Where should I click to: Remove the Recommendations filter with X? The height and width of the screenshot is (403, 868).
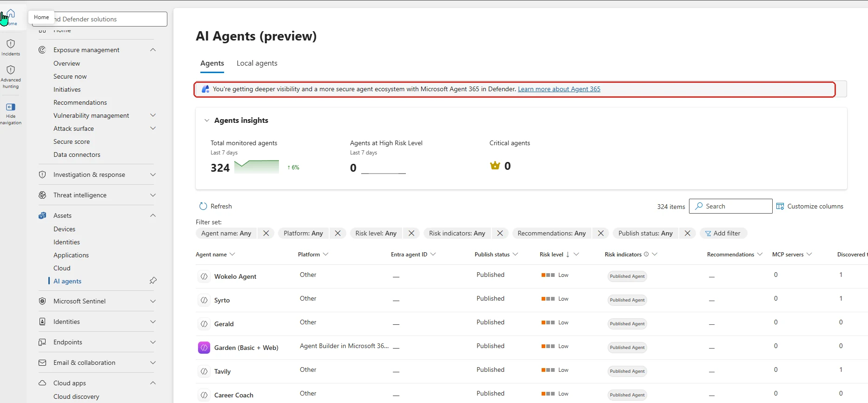coord(601,233)
